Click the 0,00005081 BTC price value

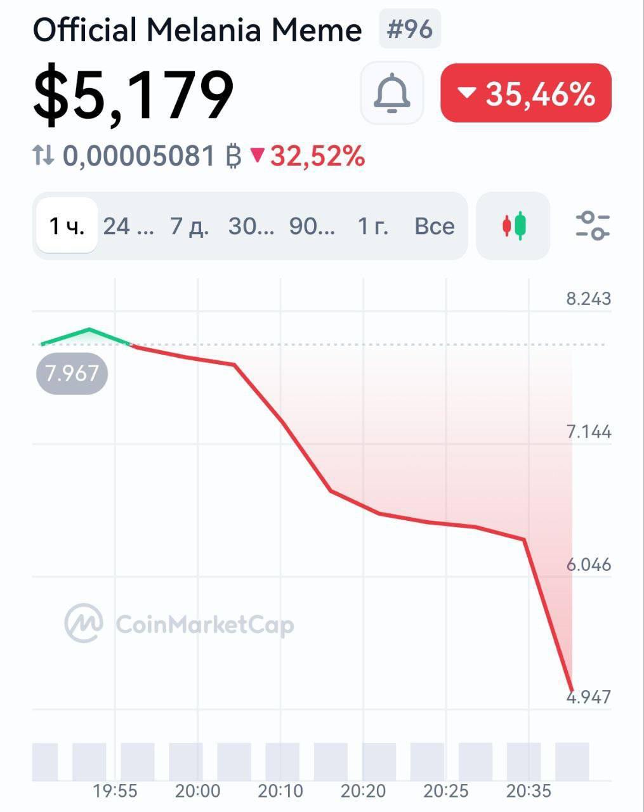point(138,156)
